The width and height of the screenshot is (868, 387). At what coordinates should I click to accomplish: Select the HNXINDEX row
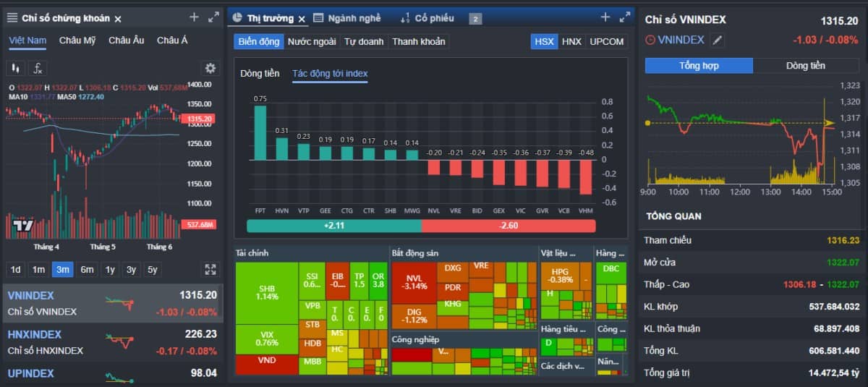coord(113,342)
